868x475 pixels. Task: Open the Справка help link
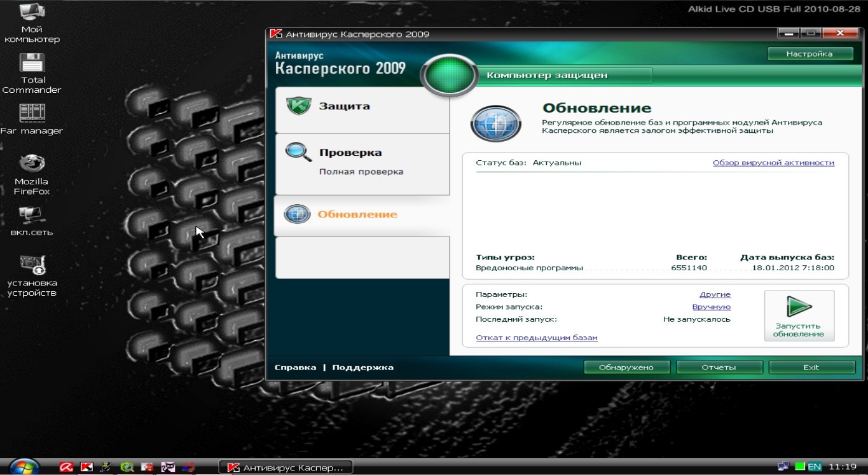click(x=295, y=368)
